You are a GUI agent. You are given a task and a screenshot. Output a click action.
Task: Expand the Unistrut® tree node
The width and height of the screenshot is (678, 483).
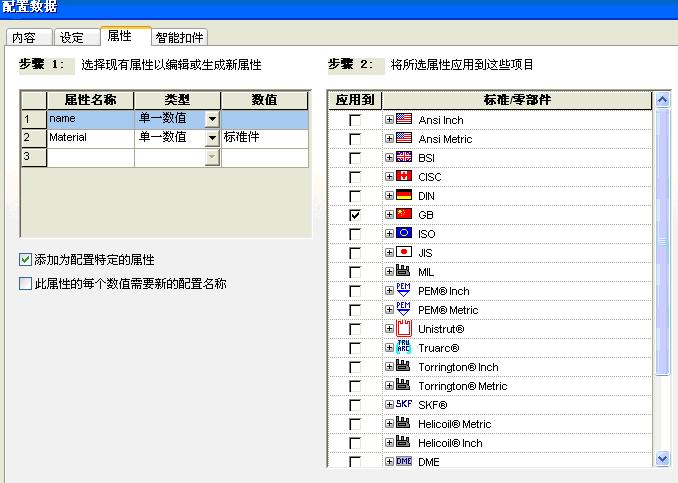click(x=389, y=329)
